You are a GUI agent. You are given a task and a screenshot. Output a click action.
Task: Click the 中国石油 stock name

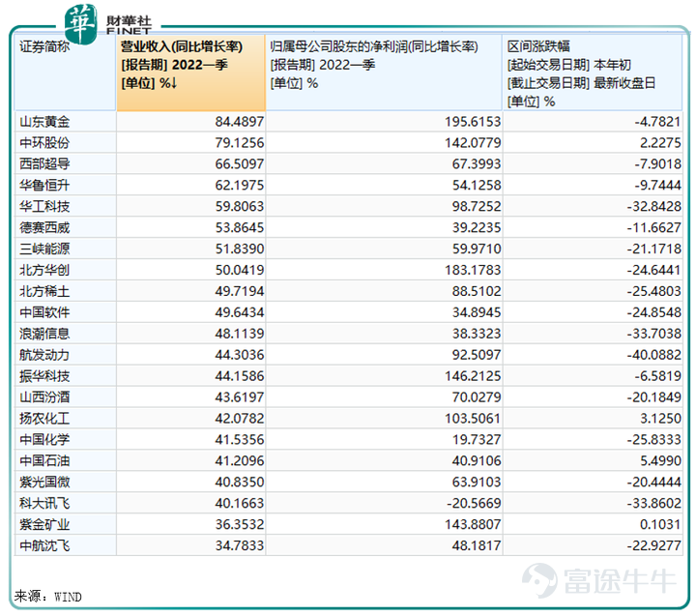point(44,461)
